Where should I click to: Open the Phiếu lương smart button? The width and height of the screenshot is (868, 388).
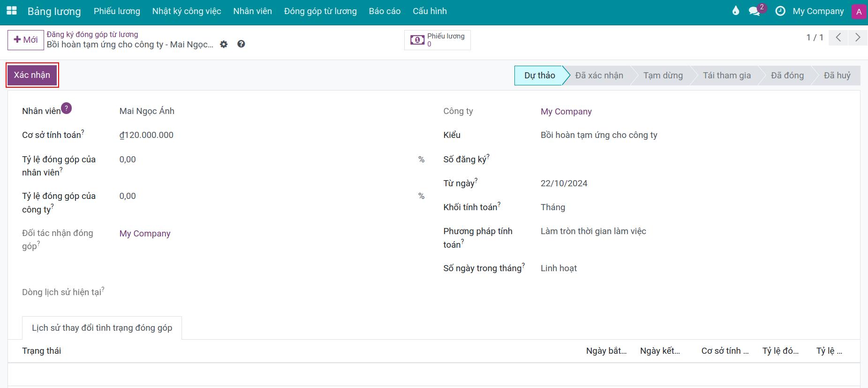pos(438,40)
